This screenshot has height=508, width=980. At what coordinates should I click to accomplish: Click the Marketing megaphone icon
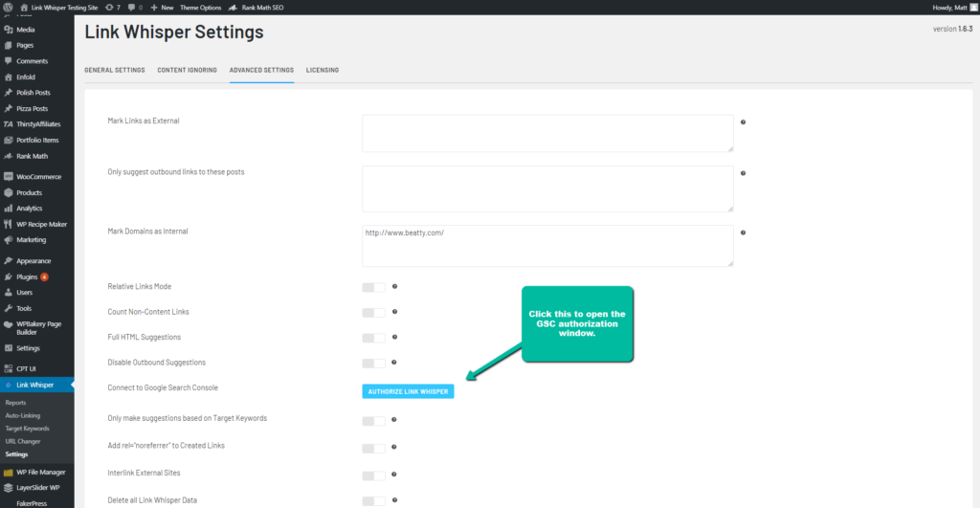pos(8,240)
